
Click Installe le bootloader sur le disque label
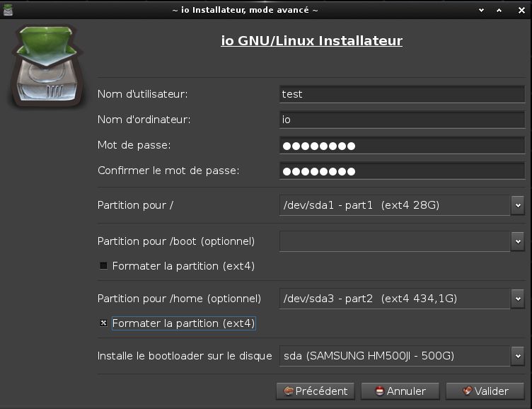(x=185, y=356)
